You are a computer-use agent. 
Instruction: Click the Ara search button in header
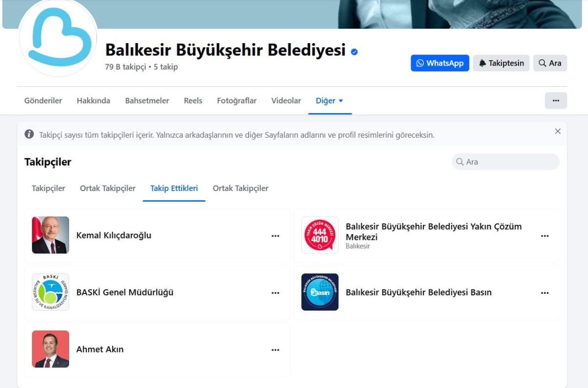pos(550,63)
